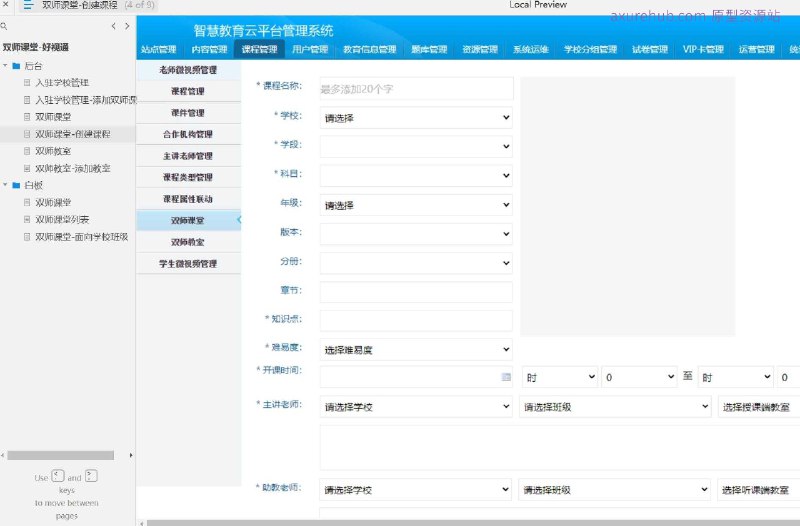Screen dimensions: 800x526
Task: Open the 分册 dropdown
Action: [416, 263]
